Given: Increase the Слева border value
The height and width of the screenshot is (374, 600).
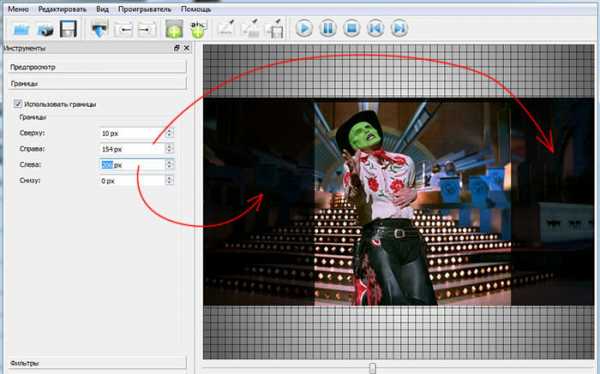Looking at the screenshot, I should click(170, 162).
